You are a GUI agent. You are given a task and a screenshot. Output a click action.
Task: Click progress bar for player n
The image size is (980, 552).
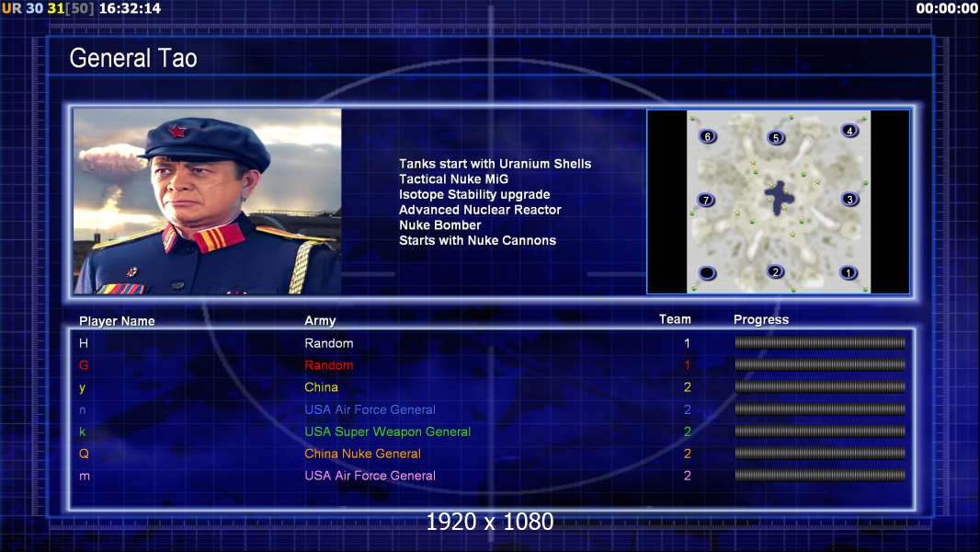pyautogui.click(x=820, y=409)
